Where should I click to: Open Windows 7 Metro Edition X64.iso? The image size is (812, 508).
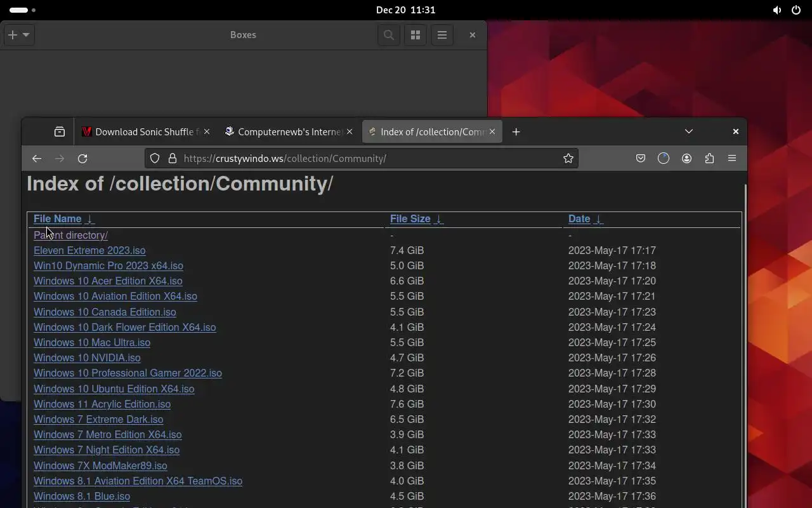pyautogui.click(x=108, y=435)
